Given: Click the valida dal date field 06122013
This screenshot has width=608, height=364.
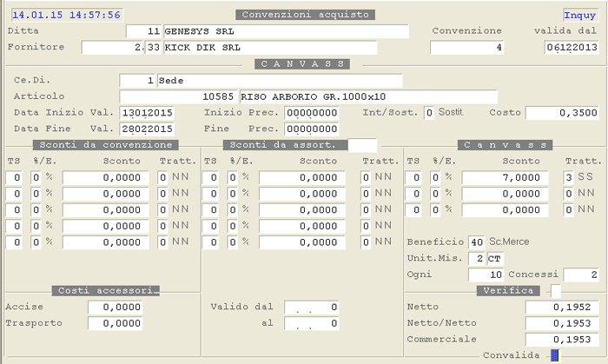Looking at the screenshot, I should click(572, 48).
